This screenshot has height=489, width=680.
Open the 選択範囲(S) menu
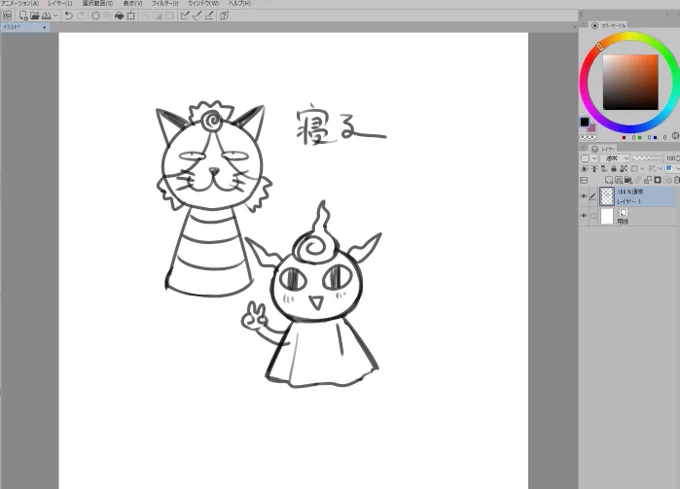(x=98, y=3)
